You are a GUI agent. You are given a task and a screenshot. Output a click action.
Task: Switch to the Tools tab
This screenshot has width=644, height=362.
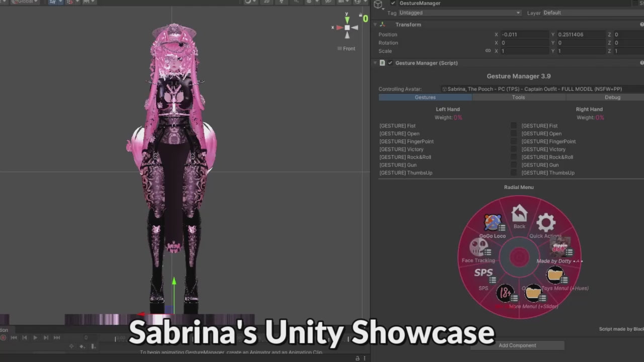coord(518,97)
